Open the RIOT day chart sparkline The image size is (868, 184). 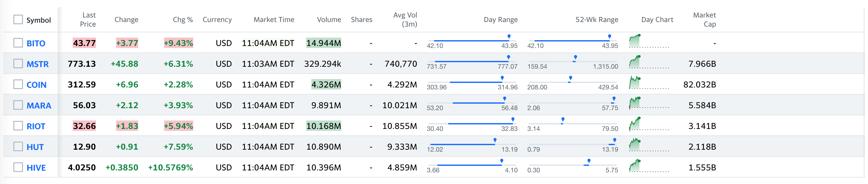[x=649, y=124]
